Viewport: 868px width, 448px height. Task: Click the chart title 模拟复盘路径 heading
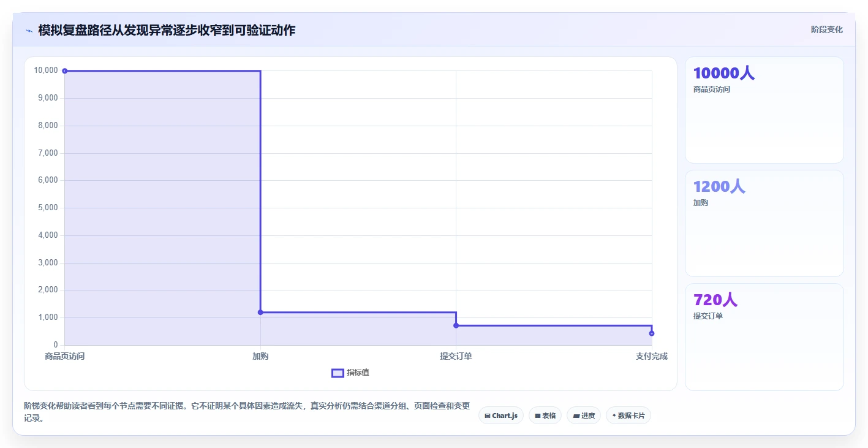pyautogui.click(x=167, y=30)
